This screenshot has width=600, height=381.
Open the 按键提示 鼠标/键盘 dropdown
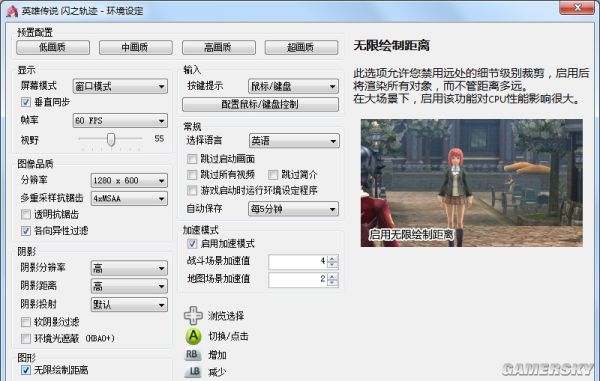point(293,86)
